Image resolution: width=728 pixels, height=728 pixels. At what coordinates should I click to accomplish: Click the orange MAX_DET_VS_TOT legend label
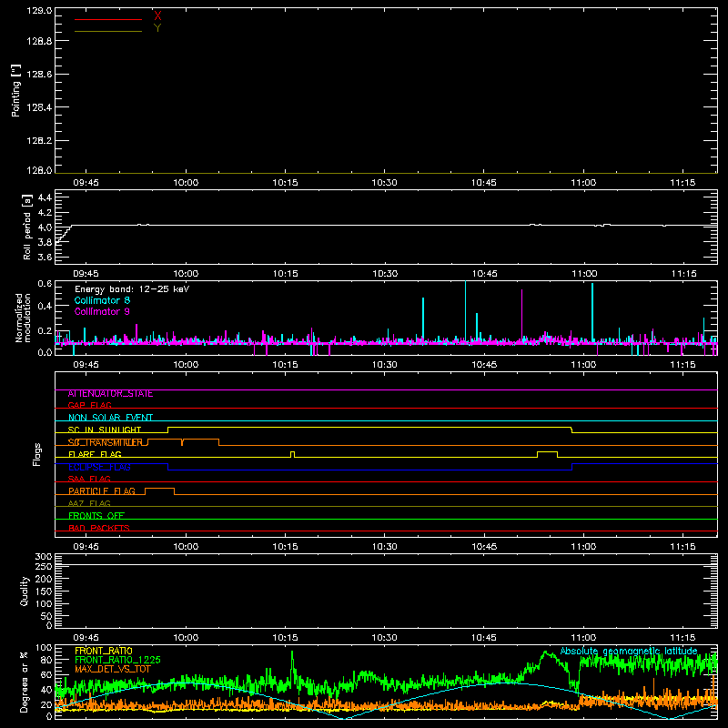pyautogui.click(x=113, y=669)
